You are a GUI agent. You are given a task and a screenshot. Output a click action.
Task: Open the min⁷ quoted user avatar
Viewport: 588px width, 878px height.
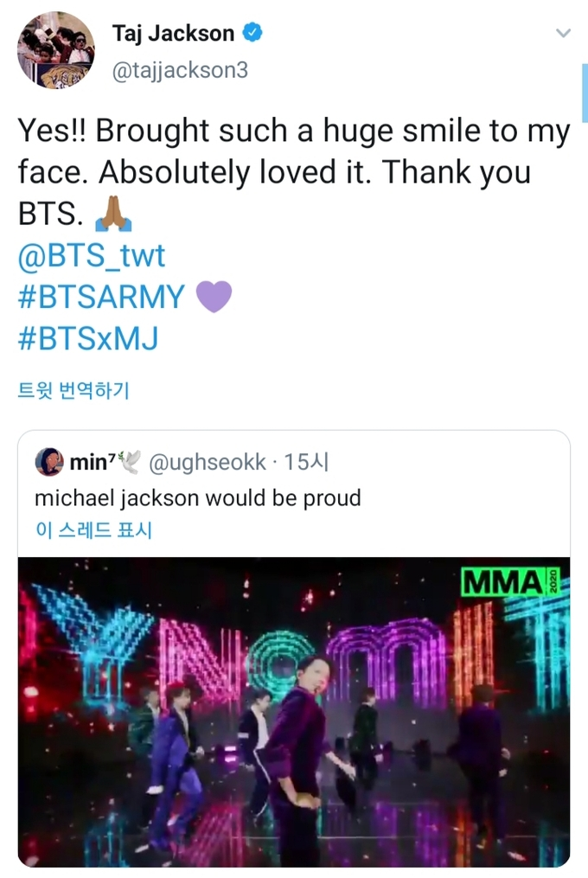click(x=48, y=463)
